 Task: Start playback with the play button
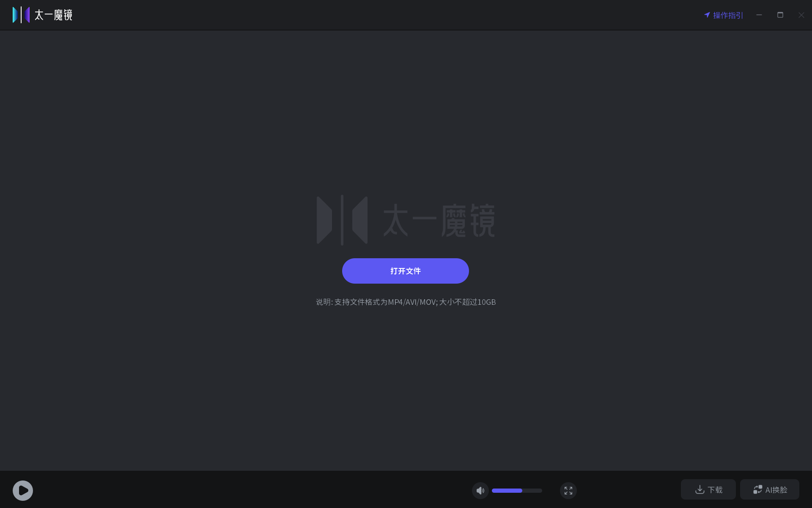(23, 490)
